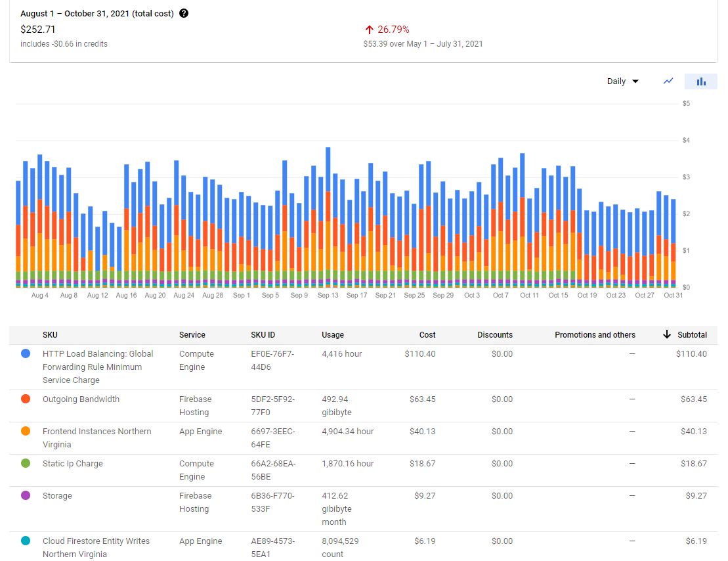Click the teal Cloud Firestore color dot

26,541
